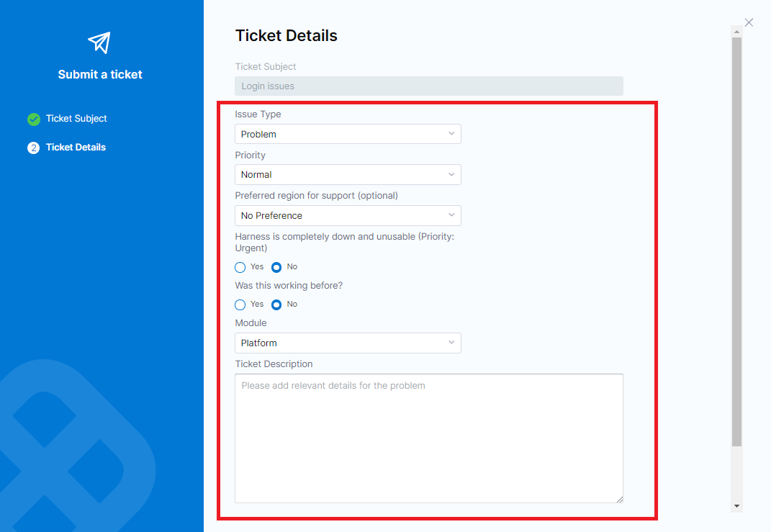The height and width of the screenshot is (532, 771).
Task: Click the paper plane icon
Action: [99, 42]
